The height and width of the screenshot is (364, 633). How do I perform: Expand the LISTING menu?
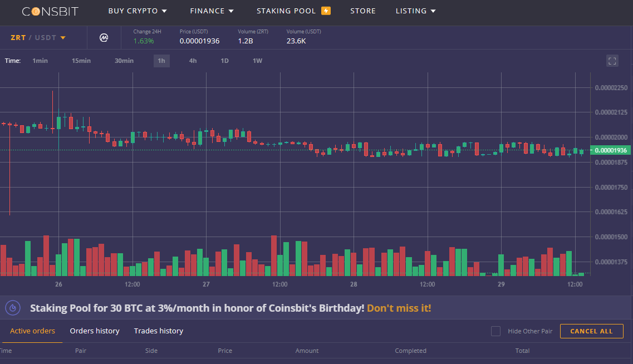click(415, 11)
